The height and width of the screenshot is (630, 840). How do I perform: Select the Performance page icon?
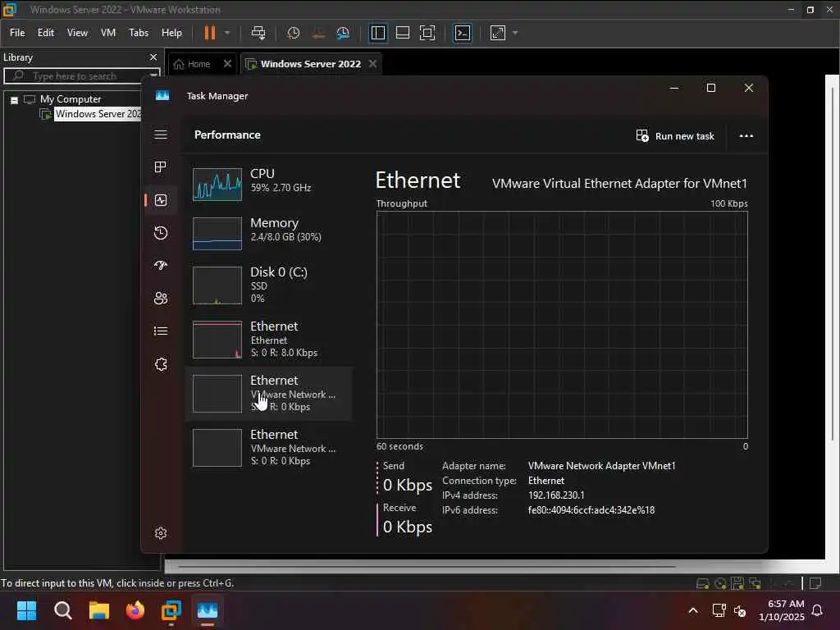161,200
